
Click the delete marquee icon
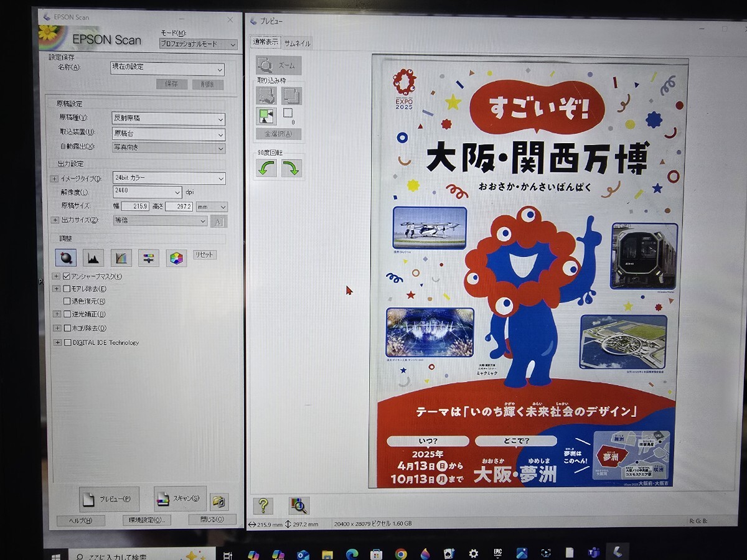(266, 95)
